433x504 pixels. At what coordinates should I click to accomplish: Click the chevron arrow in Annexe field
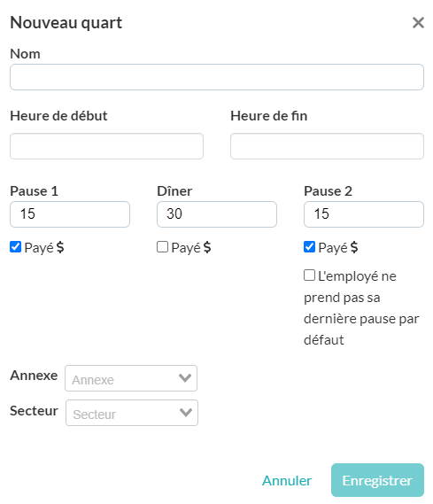point(185,378)
